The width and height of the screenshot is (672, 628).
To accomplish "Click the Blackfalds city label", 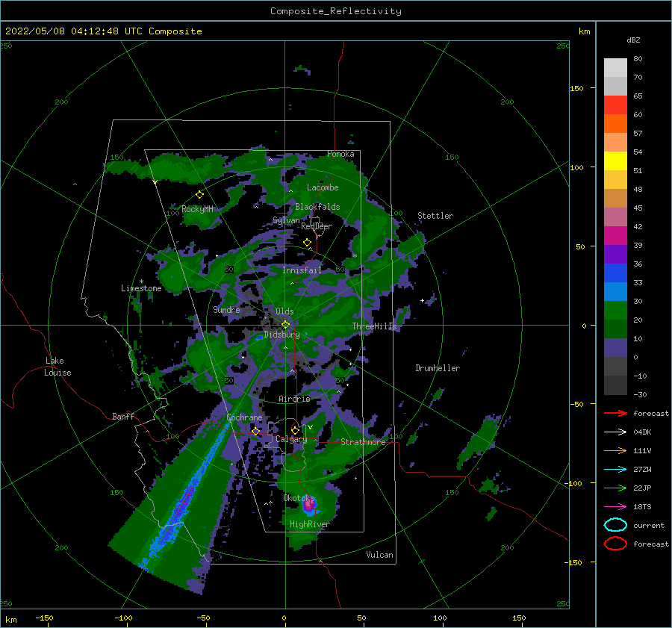I will pos(317,207).
